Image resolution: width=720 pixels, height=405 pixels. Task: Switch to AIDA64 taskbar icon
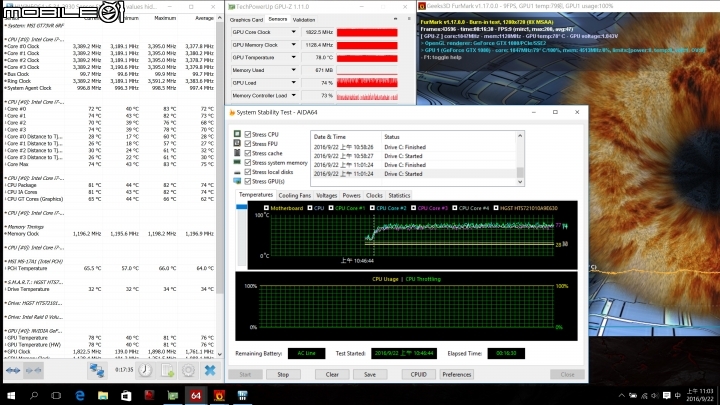[196, 395]
